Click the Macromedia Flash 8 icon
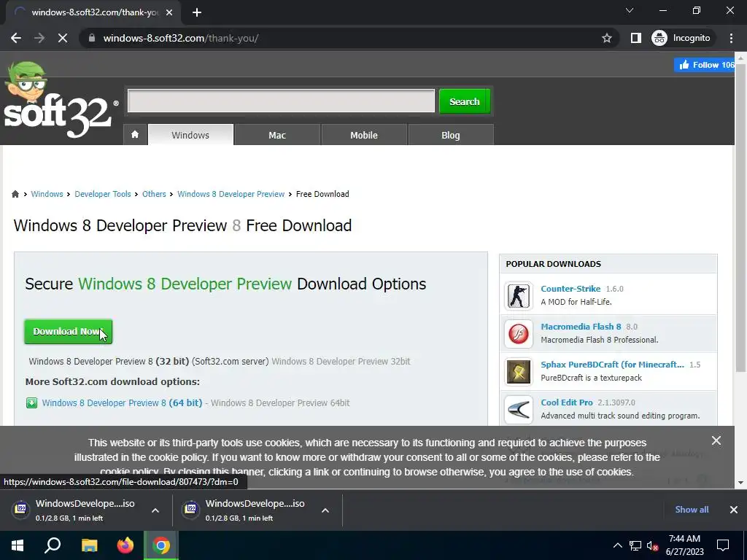 519,334
